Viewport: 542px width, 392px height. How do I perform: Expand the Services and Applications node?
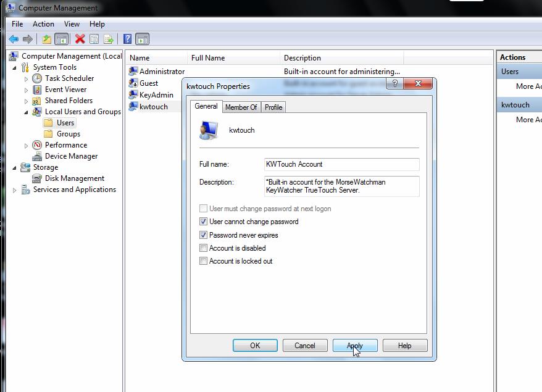tap(15, 190)
